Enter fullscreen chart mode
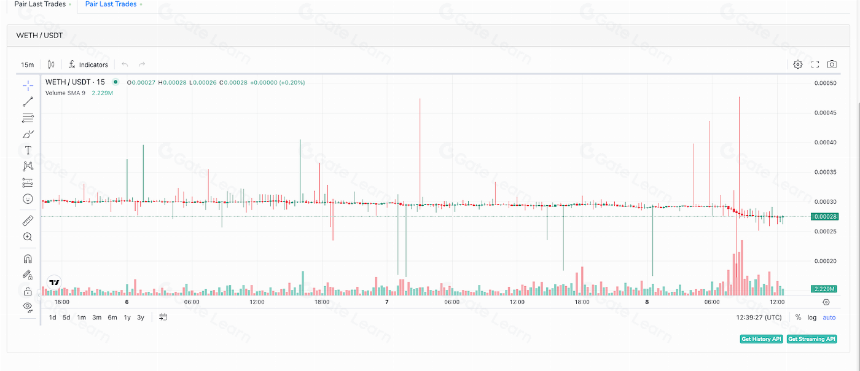Image resolution: width=860 pixels, height=371 pixels. tap(815, 64)
